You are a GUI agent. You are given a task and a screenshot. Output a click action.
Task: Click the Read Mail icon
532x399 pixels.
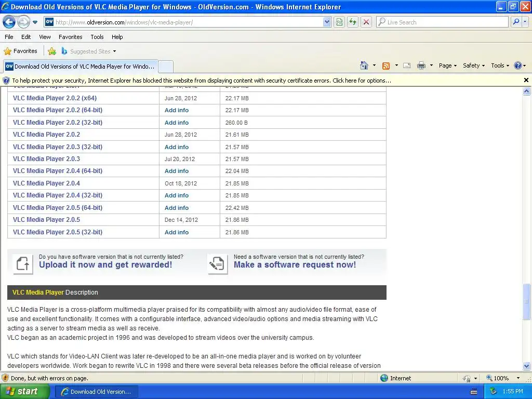coord(407,65)
